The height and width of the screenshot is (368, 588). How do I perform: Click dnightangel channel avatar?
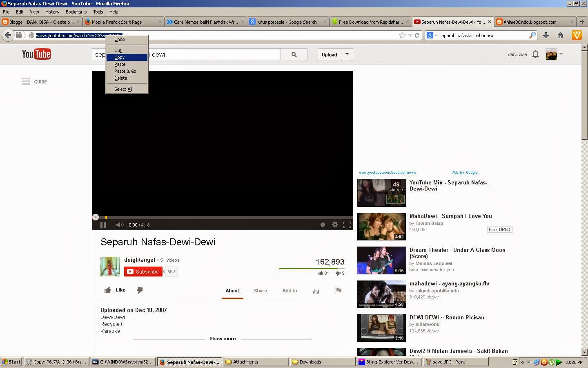click(110, 267)
